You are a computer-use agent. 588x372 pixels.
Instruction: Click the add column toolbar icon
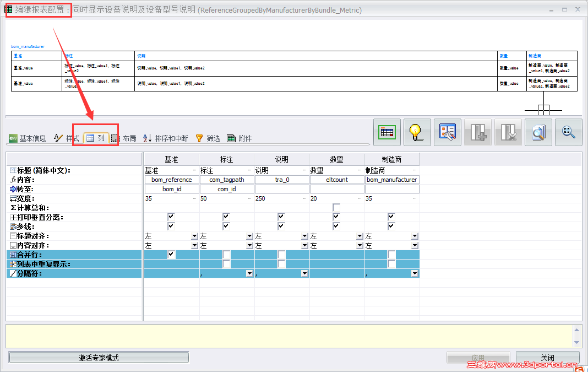coord(478,132)
